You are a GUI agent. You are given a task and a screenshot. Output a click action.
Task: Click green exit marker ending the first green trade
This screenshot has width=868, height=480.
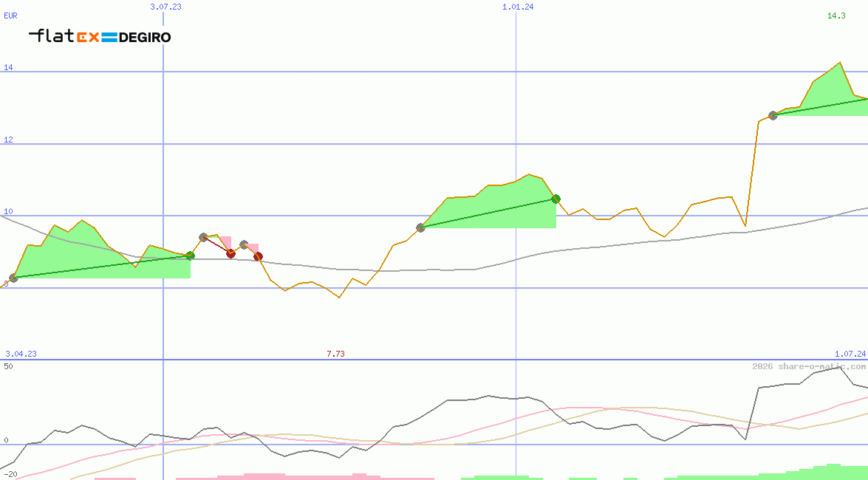pos(190,256)
